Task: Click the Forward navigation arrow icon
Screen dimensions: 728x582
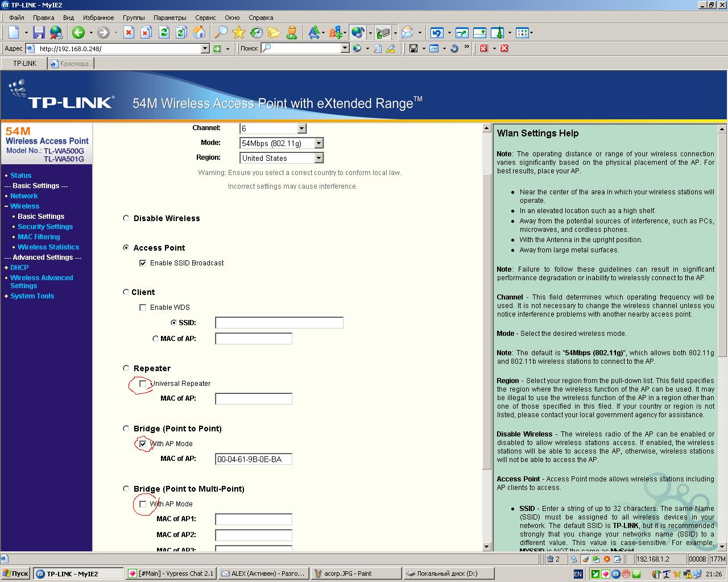Action: click(103, 32)
